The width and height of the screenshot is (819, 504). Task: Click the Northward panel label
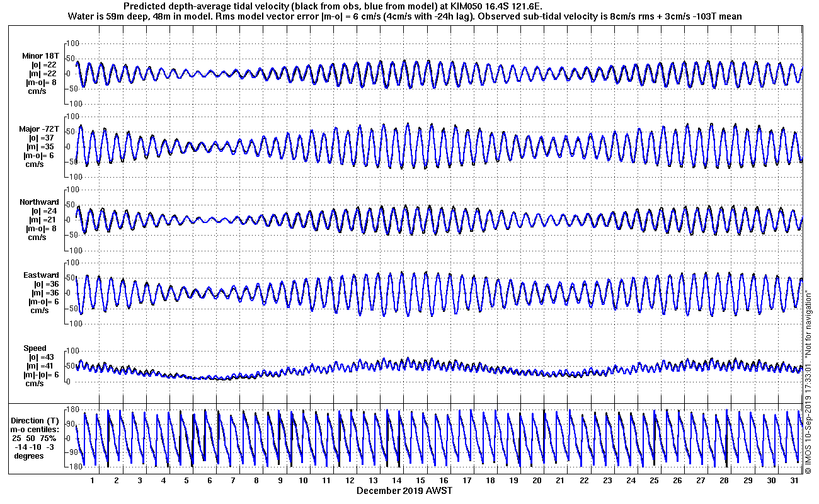(39, 202)
